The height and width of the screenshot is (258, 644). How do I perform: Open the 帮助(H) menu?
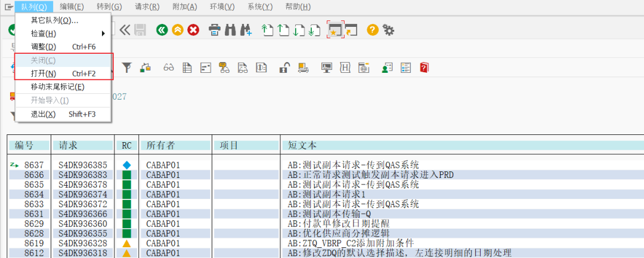[298, 7]
